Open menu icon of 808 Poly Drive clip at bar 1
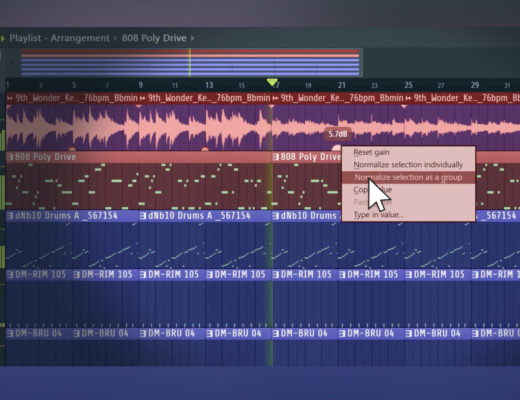520x400 pixels. (10, 157)
